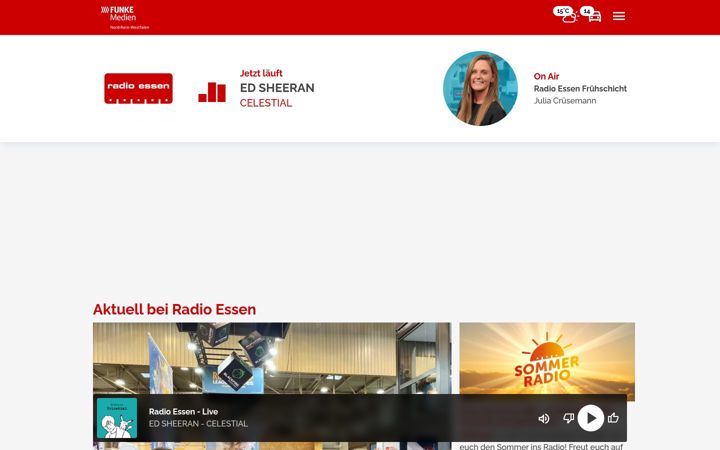720x450 pixels.
Task: Click the Radio Essen station logo
Action: (x=138, y=88)
